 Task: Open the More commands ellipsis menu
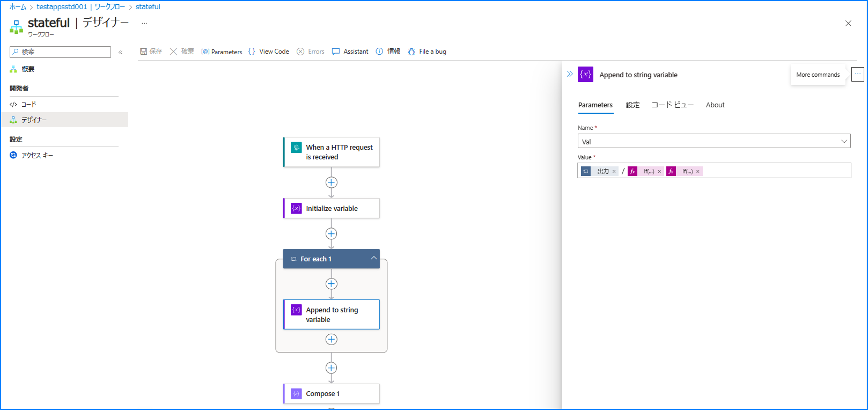pyautogui.click(x=858, y=75)
